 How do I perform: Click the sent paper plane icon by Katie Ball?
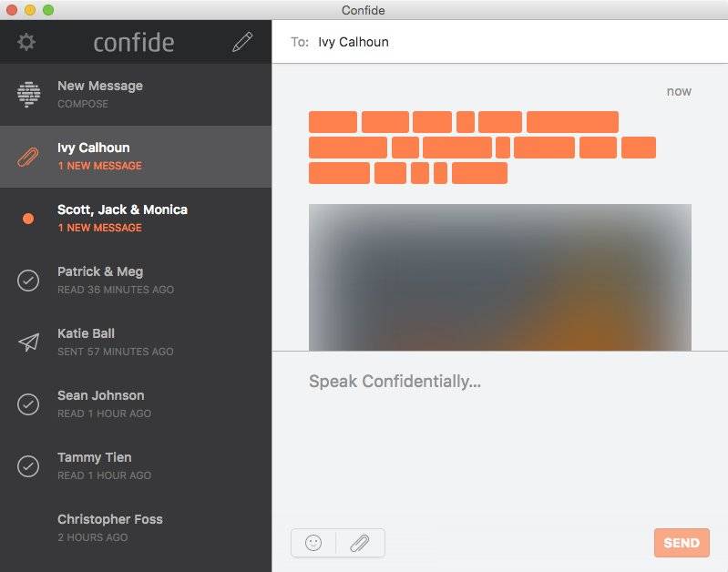click(x=28, y=342)
